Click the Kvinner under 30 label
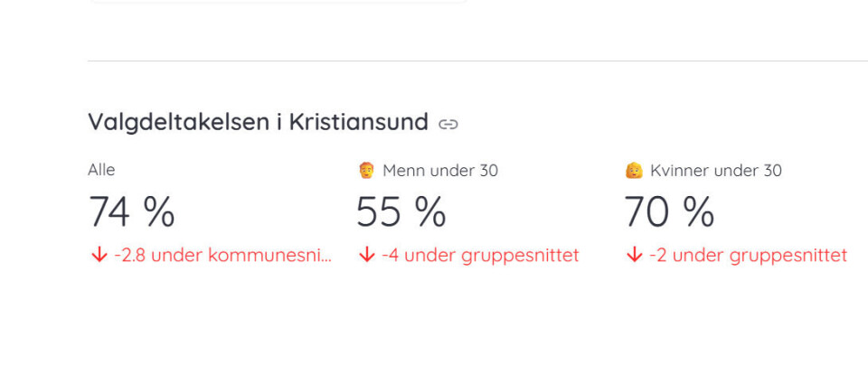Viewport: 868px width, 365px height. (716, 171)
